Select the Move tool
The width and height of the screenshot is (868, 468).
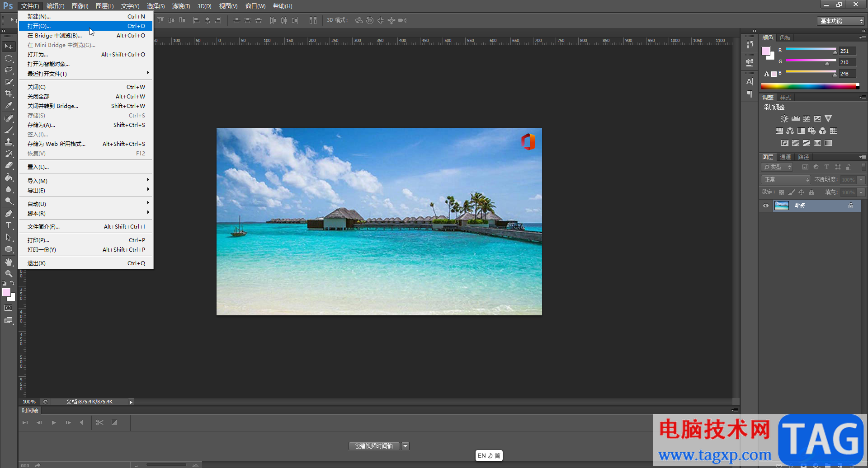pyautogui.click(x=9, y=47)
